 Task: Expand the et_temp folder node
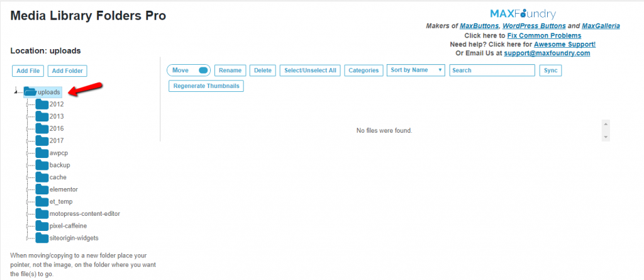[x=28, y=202]
